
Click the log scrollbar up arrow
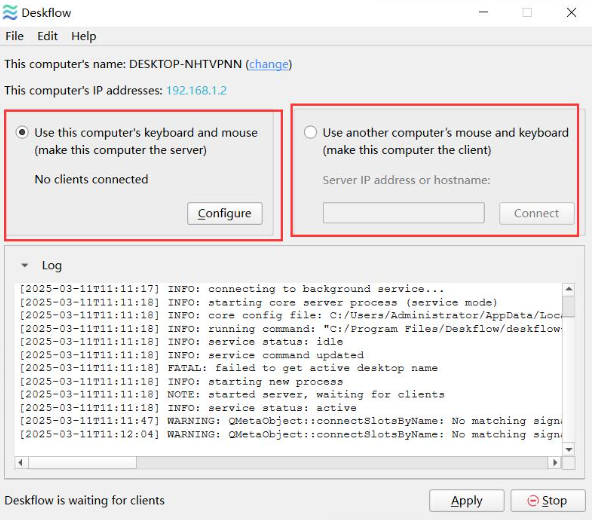point(569,289)
